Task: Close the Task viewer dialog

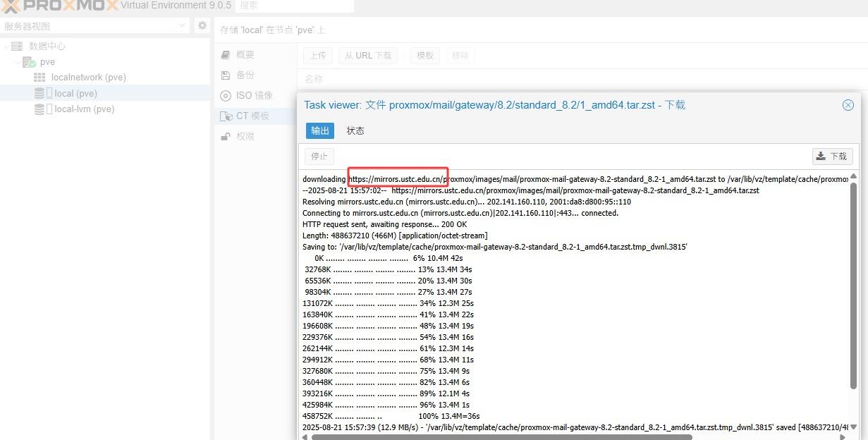Action: [x=848, y=105]
